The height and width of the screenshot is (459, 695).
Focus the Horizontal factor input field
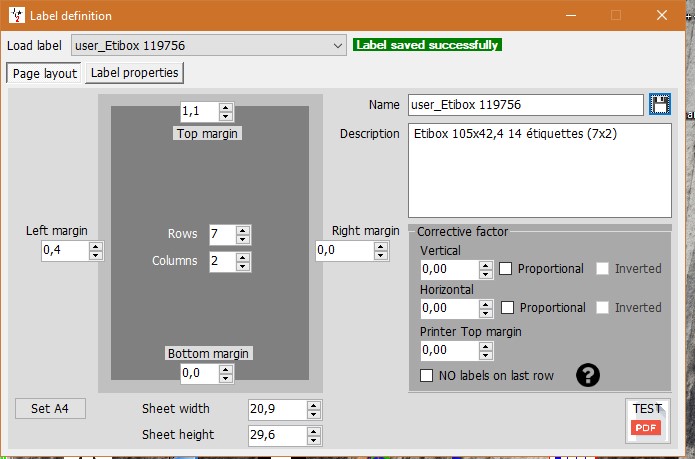[450, 308]
